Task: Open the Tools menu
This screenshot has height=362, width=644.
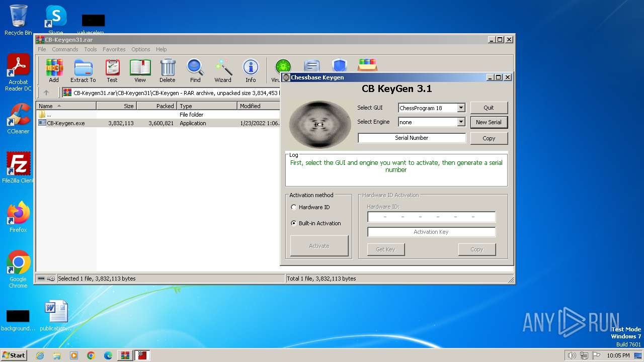Action: pyautogui.click(x=91, y=49)
